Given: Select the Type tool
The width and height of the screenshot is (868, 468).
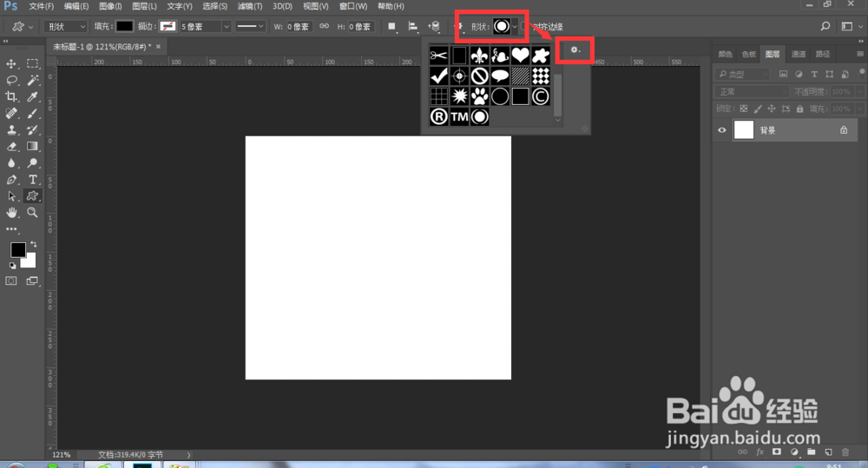Looking at the screenshot, I should coord(32,180).
